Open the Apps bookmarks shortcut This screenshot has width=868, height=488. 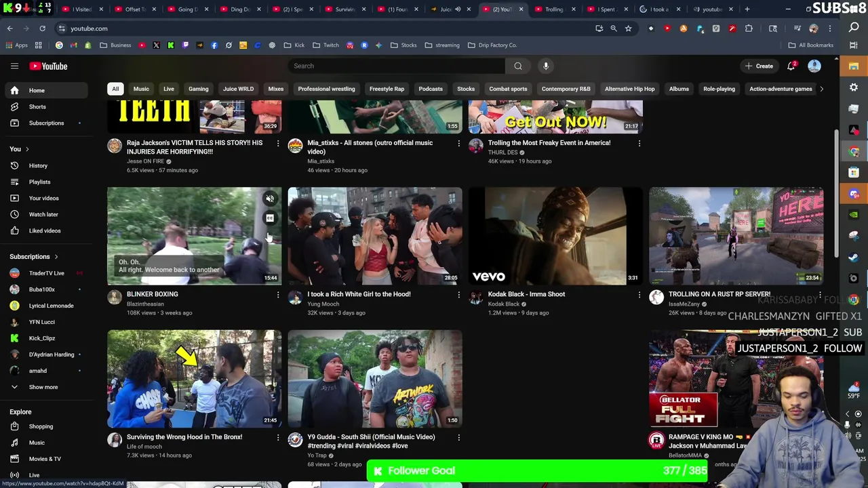17,45
